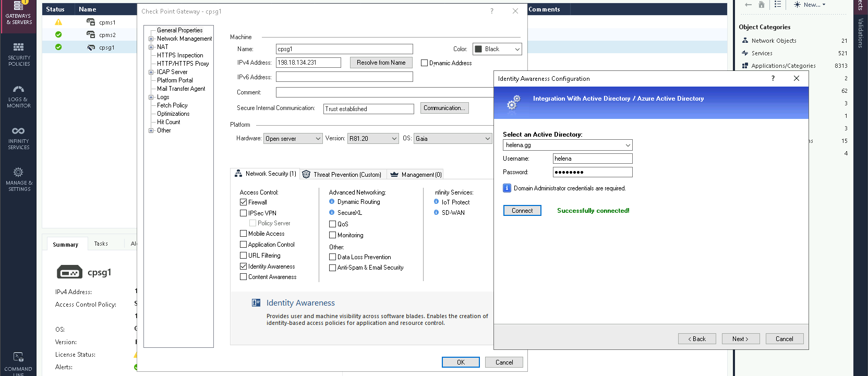This screenshot has width=868, height=376.
Task: Open Infinity Services sidebar icon
Action: [x=18, y=131]
